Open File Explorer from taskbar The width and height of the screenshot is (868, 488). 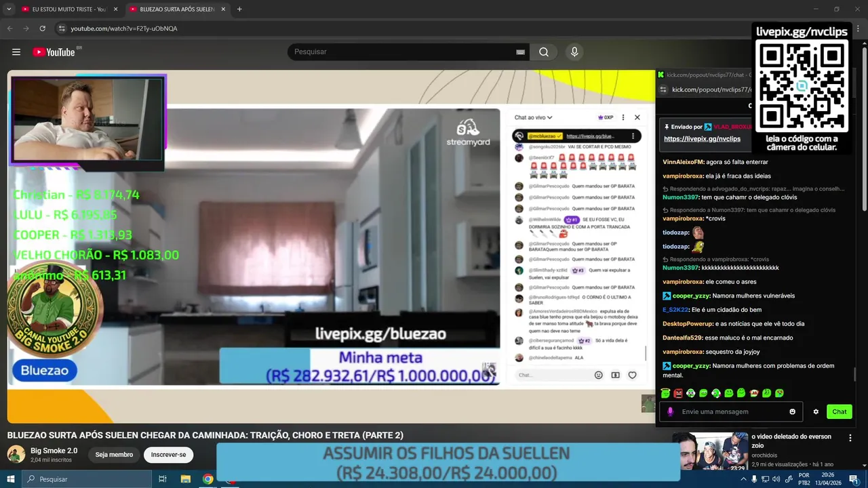186,479
